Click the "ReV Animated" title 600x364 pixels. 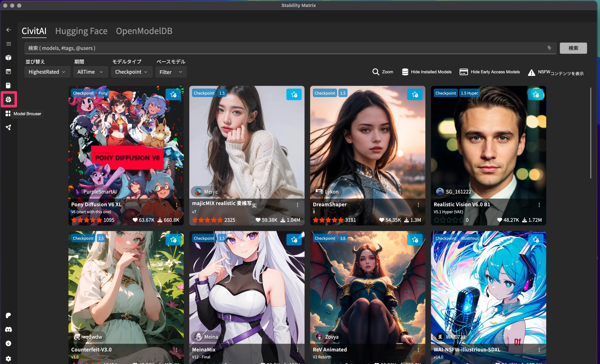(x=330, y=349)
